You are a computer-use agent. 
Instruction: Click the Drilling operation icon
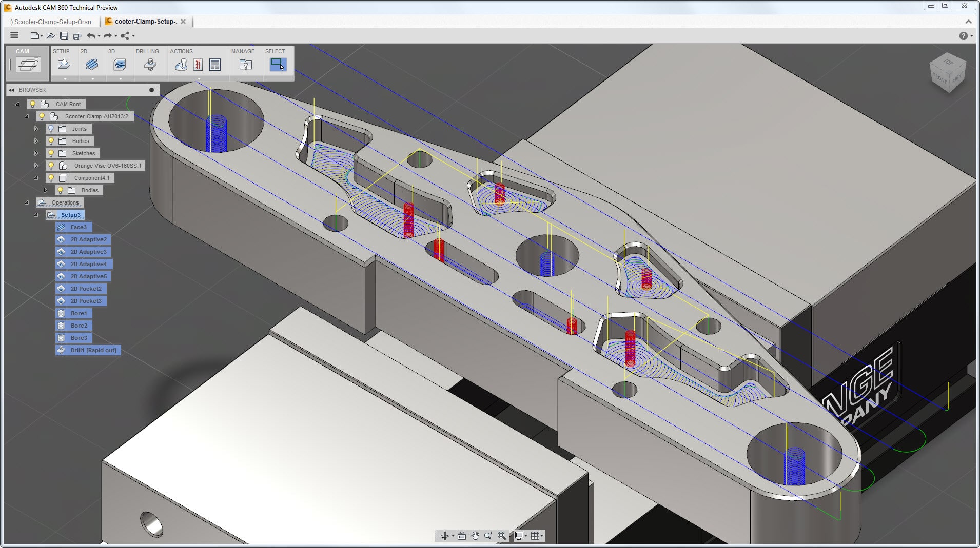[x=150, y=64]
